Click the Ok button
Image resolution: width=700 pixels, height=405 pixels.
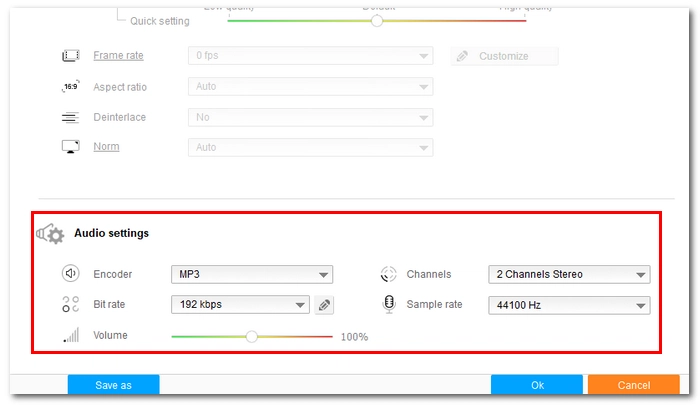537,385
